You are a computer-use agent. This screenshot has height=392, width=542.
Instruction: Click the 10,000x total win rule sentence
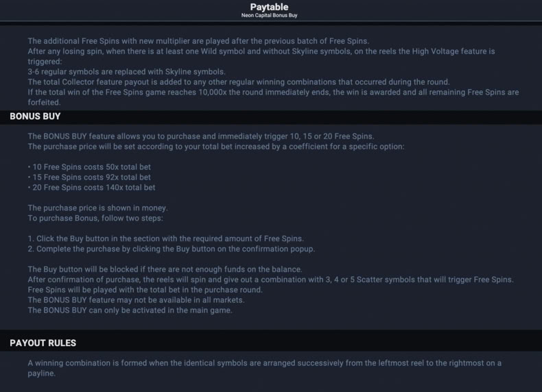tap(273, 97)
